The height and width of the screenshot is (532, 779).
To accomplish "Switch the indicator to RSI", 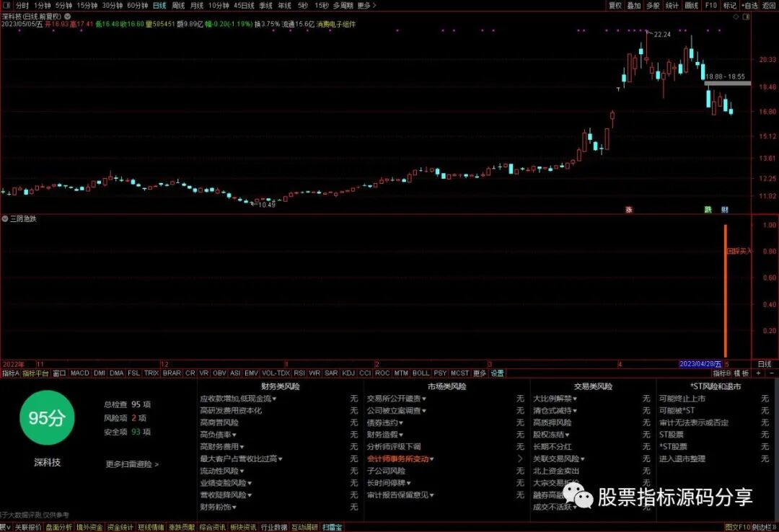I will [x=299, y=373].
